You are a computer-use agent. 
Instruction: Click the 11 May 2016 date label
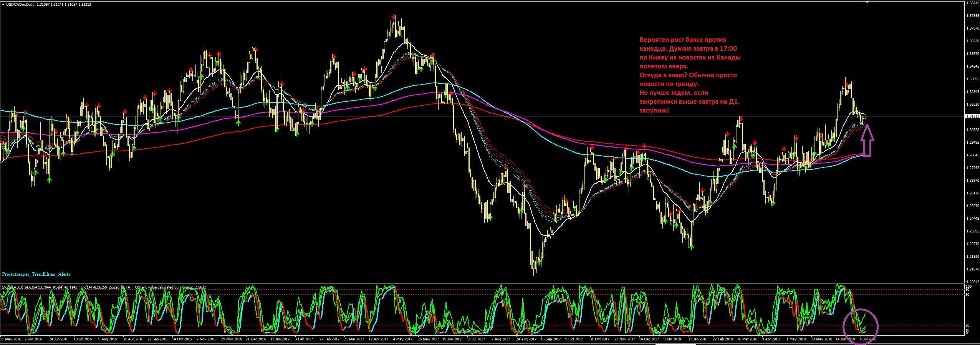point(11,339)
